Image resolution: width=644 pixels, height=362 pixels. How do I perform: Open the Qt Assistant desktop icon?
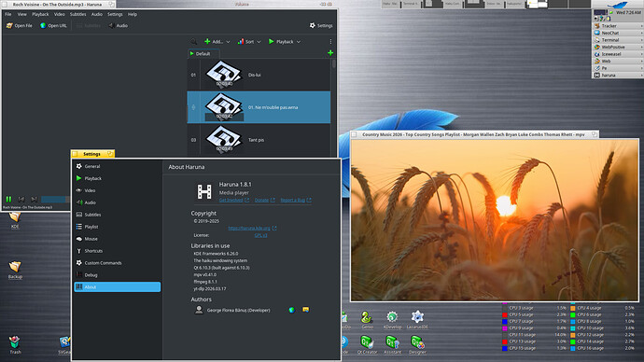point(392,345)
